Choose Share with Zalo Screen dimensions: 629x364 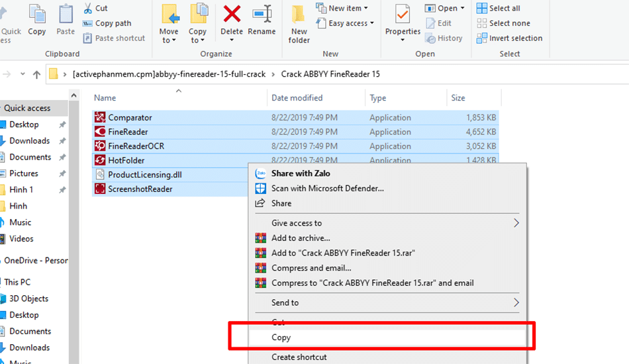coord(301,173)
